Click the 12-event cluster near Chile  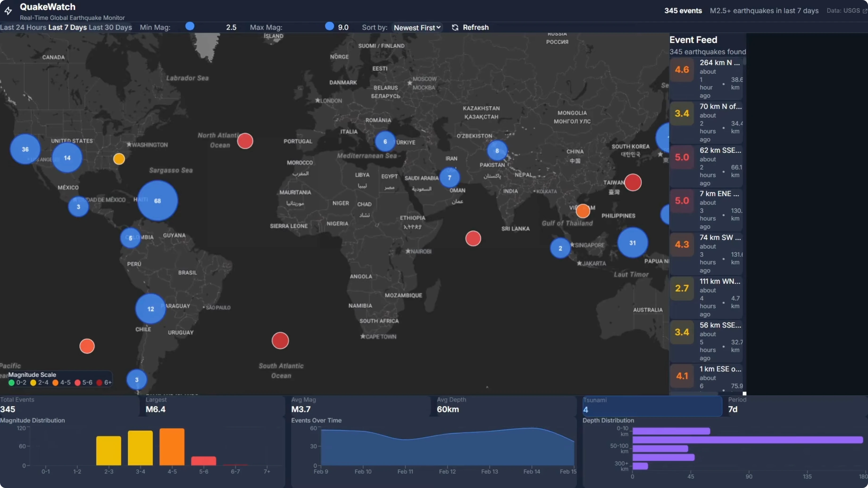(151, 309)
